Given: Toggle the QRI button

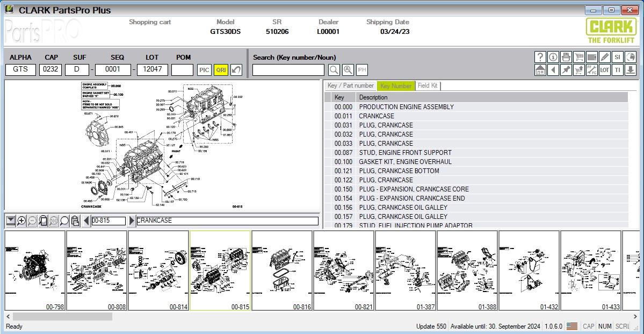Looking at the screenshot, I should (x=220, y=69).
